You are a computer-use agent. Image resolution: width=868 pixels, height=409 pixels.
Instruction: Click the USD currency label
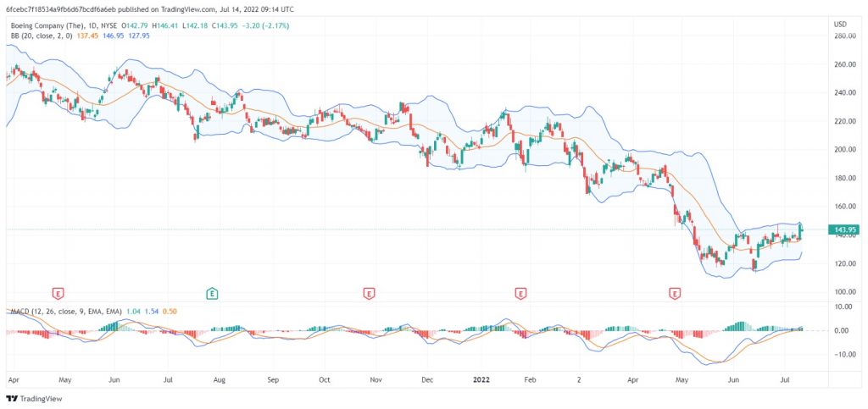coord(840,25)
